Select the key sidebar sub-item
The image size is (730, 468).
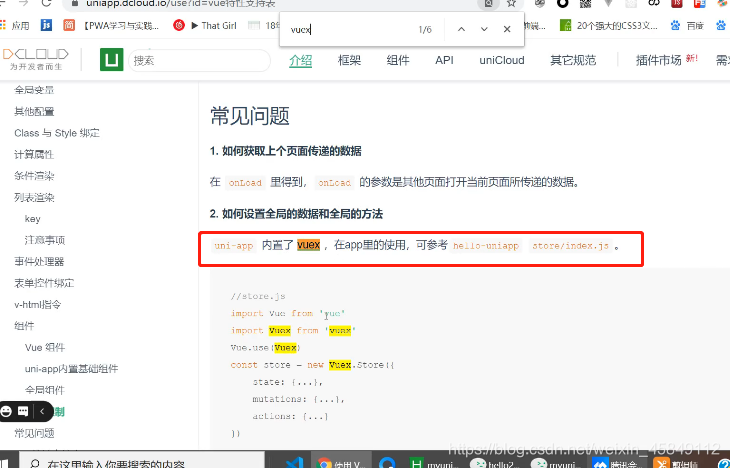coord(33,219)
